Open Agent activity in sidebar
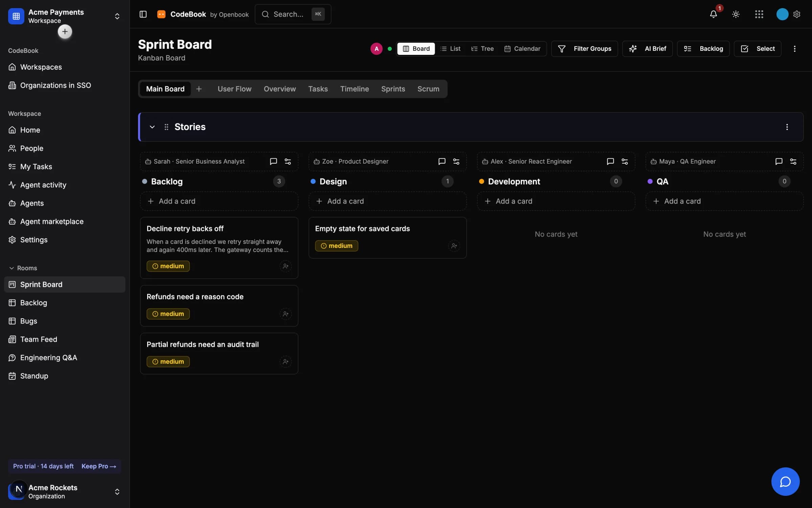The image size is (812, 508). [x=64, y=185]
